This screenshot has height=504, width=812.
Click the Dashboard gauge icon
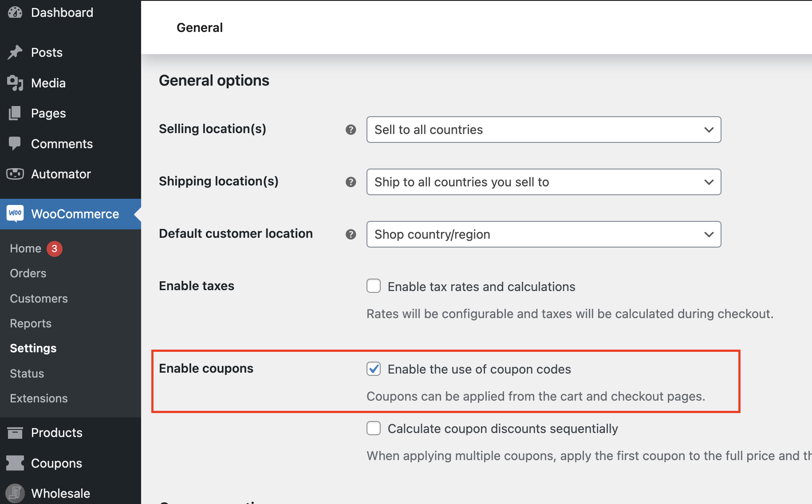tap(15, 12)
